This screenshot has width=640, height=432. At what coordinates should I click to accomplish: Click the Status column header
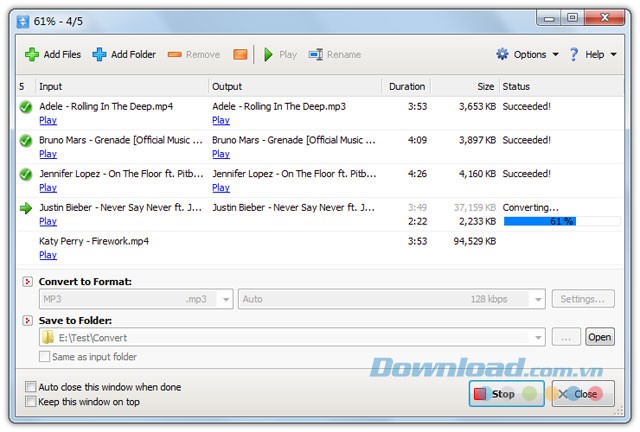(x=562, y=87)
